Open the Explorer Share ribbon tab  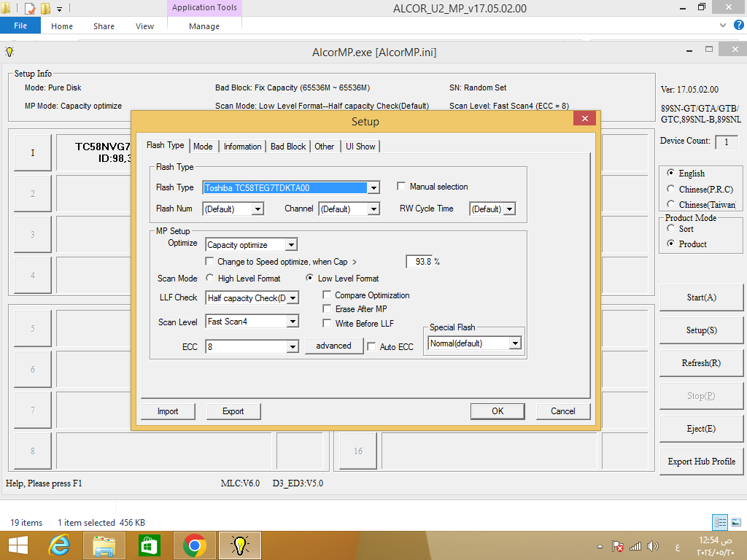[104, 26]
